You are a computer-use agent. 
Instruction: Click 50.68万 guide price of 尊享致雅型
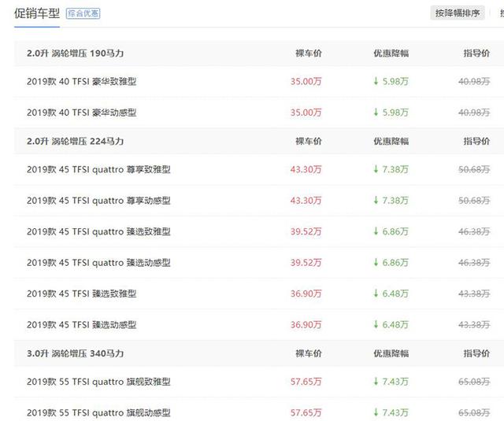click(474, 169)
